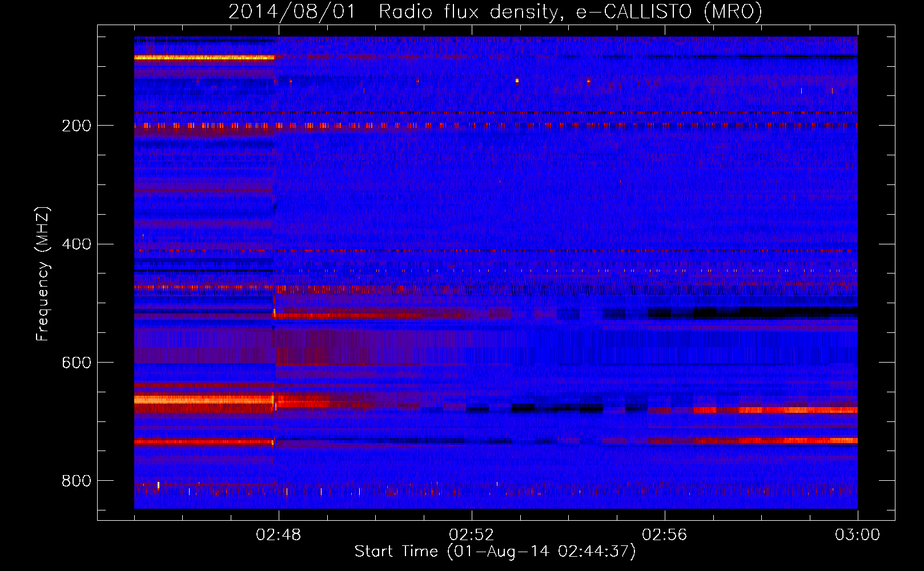Screen dimensions: 924x571
Task: Click the 02:56 time tick label
Action: pos(665,535)
